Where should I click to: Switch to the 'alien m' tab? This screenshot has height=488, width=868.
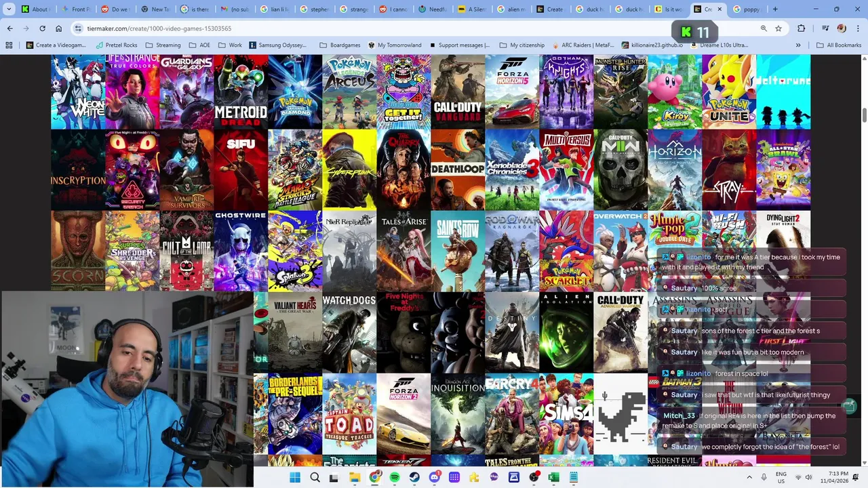[511, 9]
